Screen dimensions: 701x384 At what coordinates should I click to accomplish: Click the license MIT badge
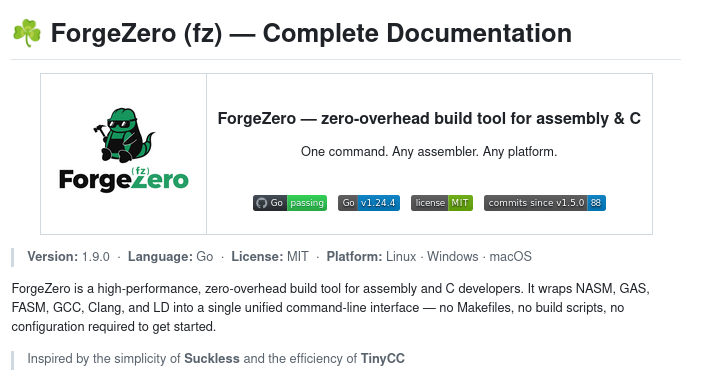click(x=442, y=203)
